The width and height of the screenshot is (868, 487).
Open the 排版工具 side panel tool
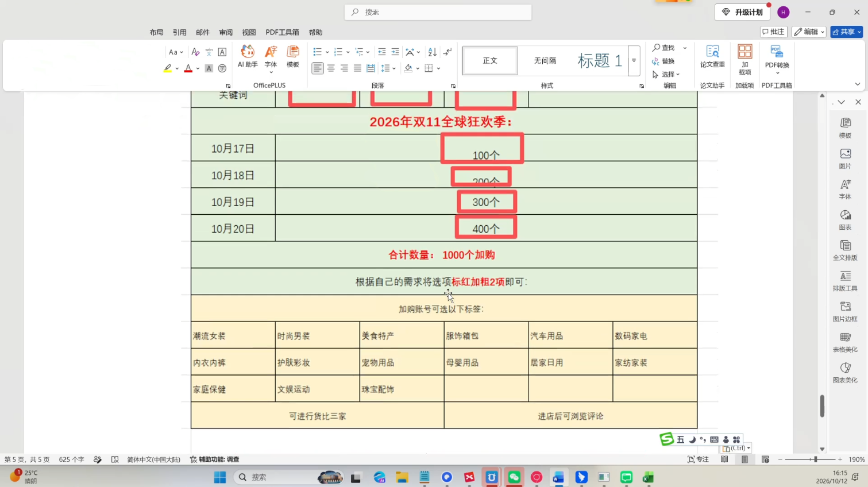click(845, 281)
